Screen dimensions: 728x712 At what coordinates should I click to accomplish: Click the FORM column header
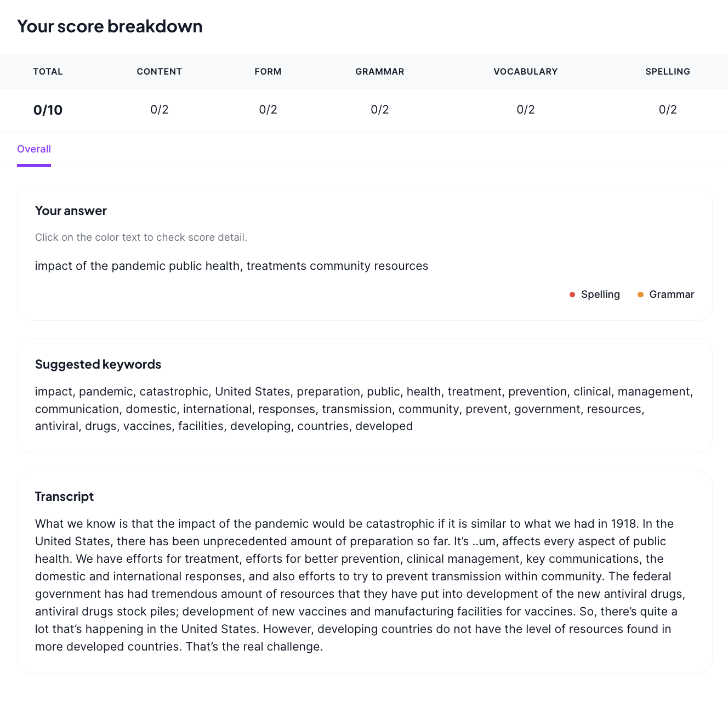[x=268, y=71]
